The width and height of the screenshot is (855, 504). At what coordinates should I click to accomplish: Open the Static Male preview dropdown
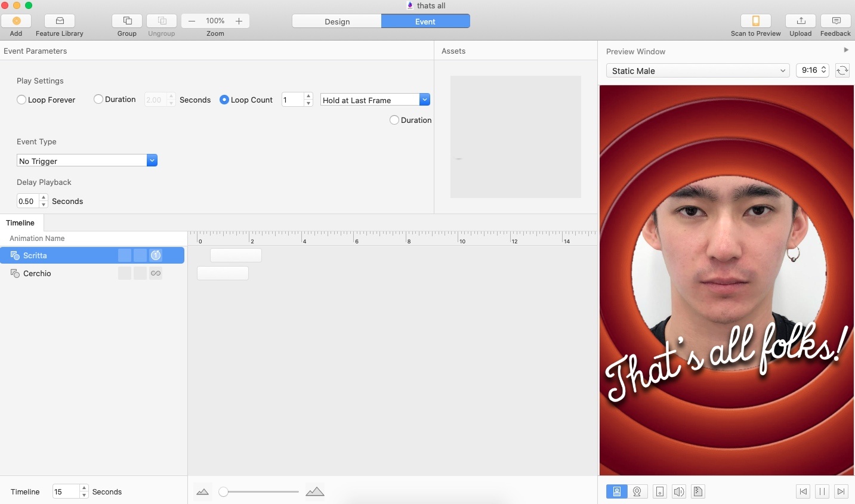pos(698,70)
